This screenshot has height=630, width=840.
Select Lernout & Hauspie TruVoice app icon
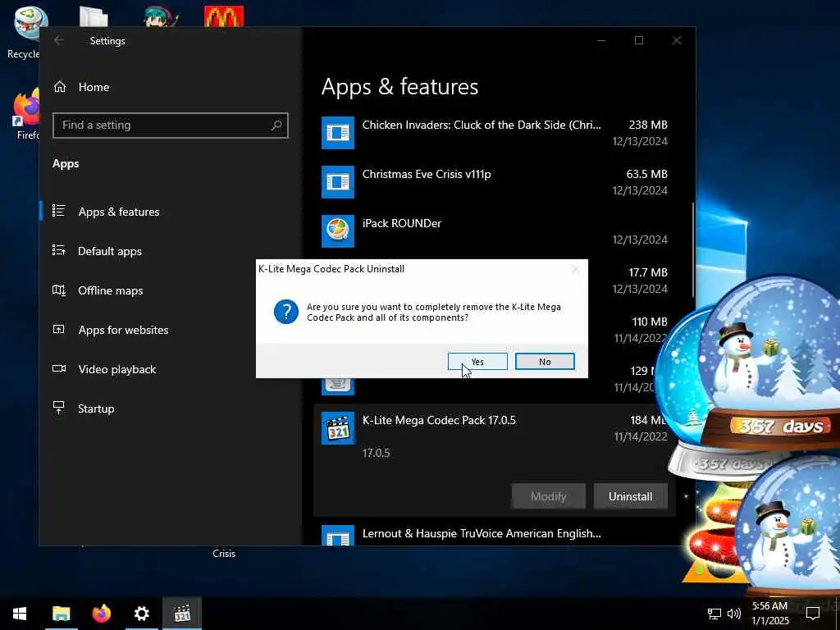click(337, 536)
